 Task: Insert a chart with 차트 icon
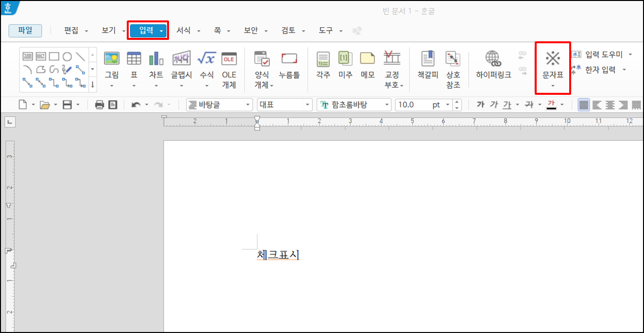click(156, 59)
